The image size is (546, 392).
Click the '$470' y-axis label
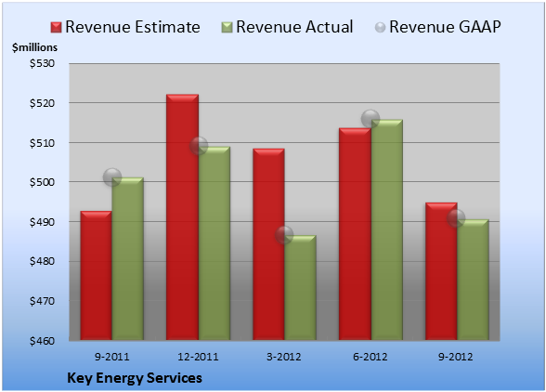coord(42,301)
